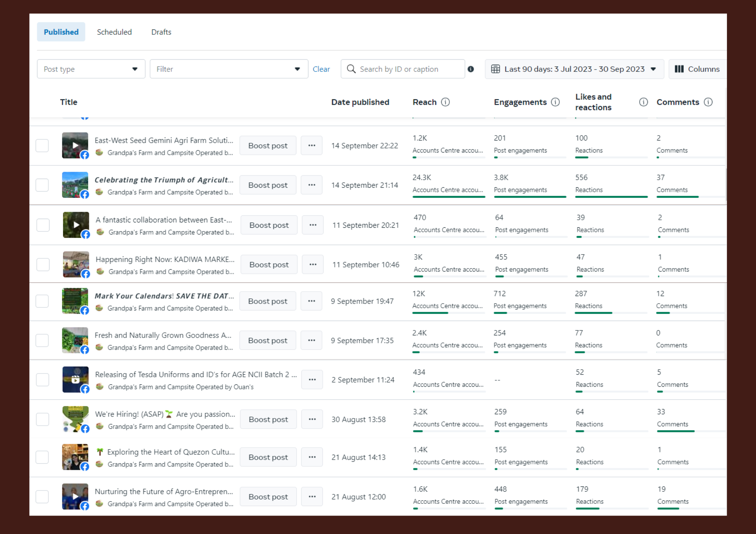This screenshot has height=534, width=756.
Task: Check the Exploring the Heart of Quezon checkbox
Action: 42,457
